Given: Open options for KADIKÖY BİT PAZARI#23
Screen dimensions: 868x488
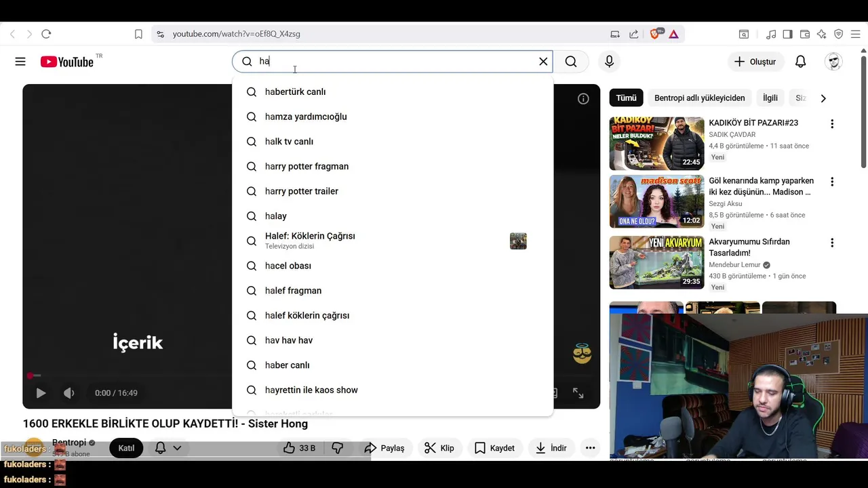Looking at the screenshot, I should tap(832, 124).
